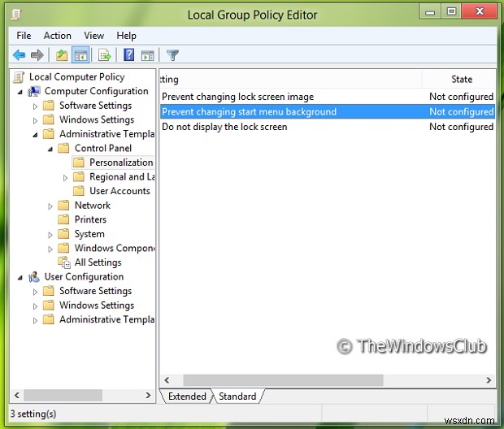Open the Help menu
The height and width of the screenshot is (429, 504).
[126, 36]
